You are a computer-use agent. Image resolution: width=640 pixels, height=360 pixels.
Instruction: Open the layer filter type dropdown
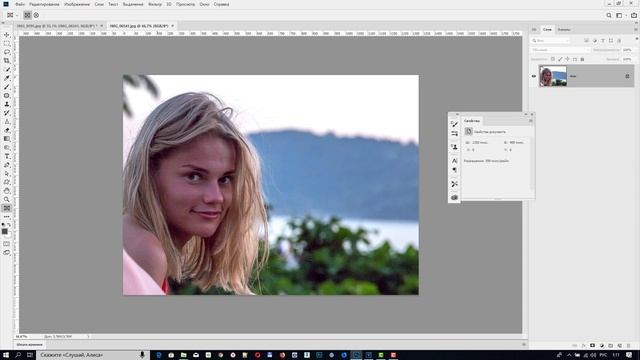[550, 41]
